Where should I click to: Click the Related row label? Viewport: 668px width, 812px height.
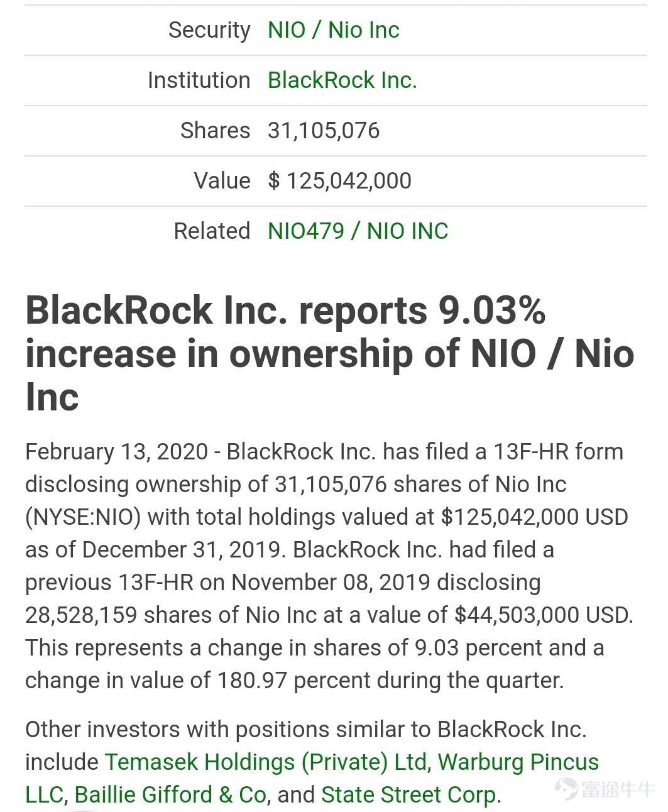pos(212,231)
